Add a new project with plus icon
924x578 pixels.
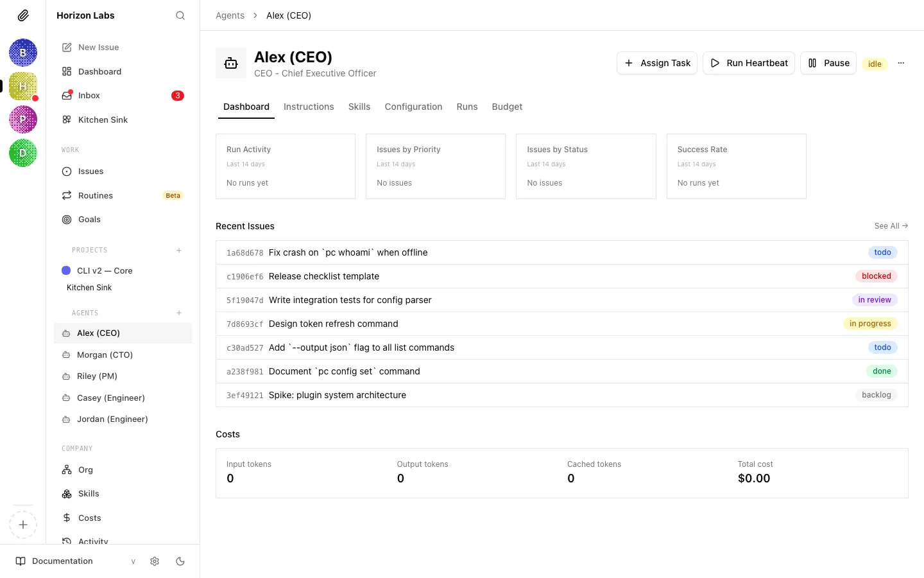coord(179,250)
